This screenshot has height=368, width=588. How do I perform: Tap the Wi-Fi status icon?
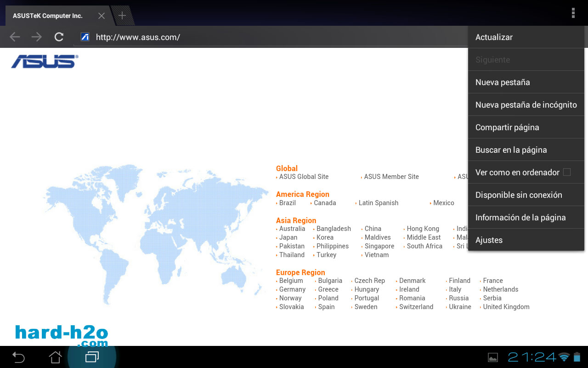564,357
